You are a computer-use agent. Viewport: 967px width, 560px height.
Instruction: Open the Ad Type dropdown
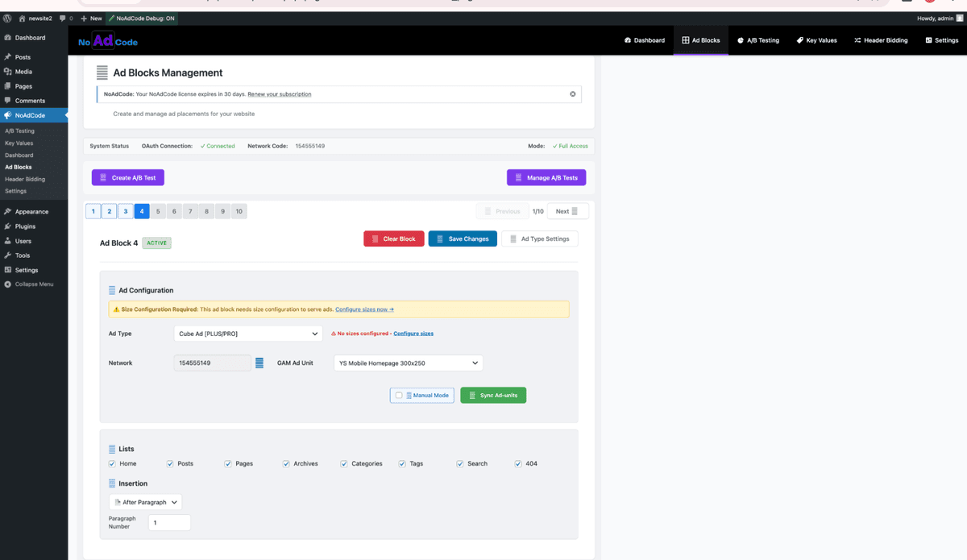point(247,333)
